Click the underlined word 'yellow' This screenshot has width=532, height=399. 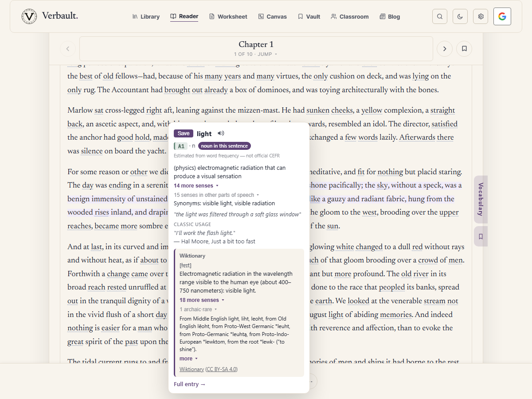(x=371, y=110)
